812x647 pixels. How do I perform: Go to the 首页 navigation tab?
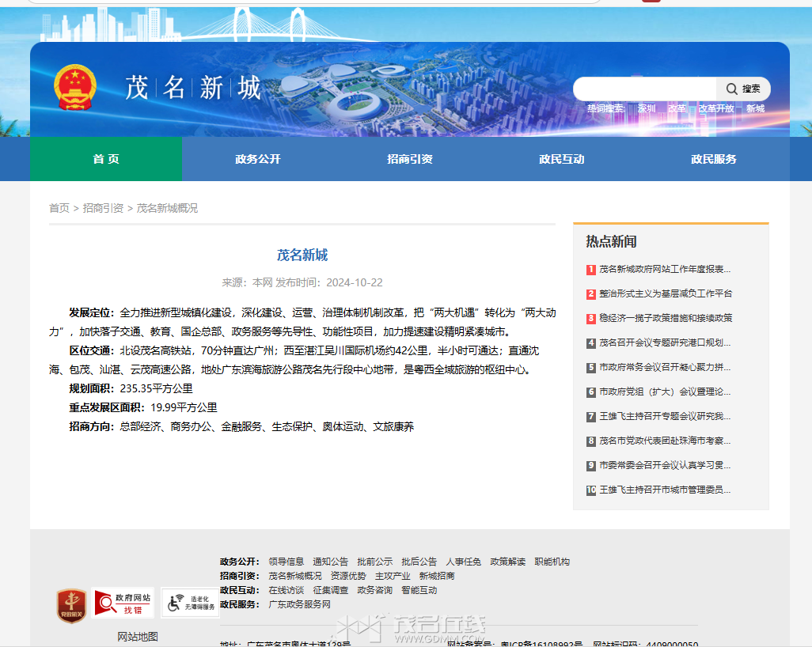coord(106,159)
